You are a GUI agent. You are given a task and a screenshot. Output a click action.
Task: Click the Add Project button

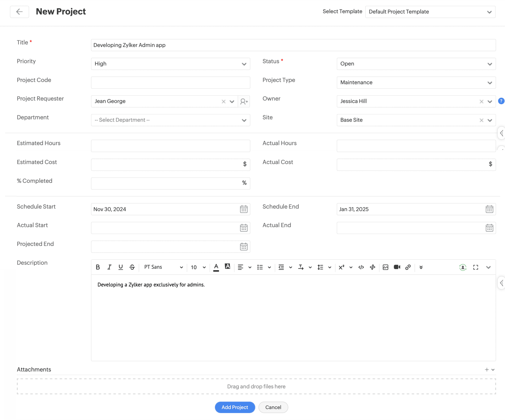[x=235, y=407]
